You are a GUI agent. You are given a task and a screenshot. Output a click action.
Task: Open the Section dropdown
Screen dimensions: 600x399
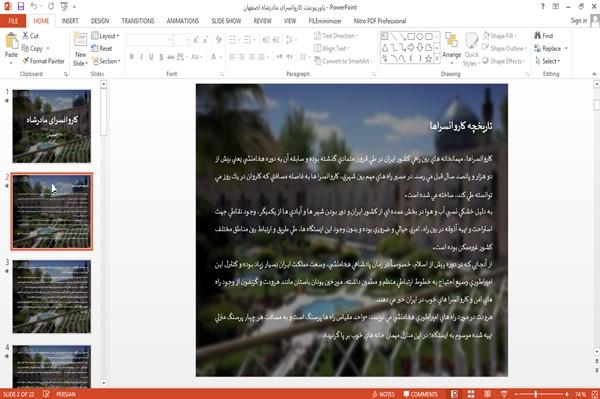pyautogui.click(x=106, y=61)
